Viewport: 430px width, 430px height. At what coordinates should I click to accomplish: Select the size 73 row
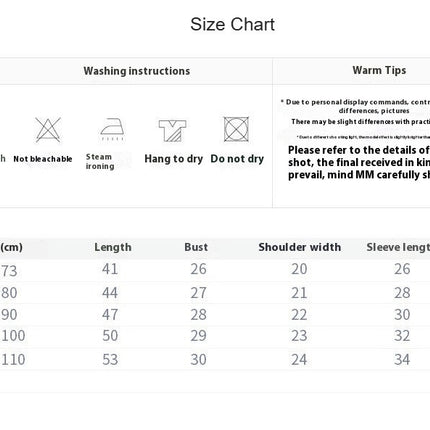click(x=215, y=270)
